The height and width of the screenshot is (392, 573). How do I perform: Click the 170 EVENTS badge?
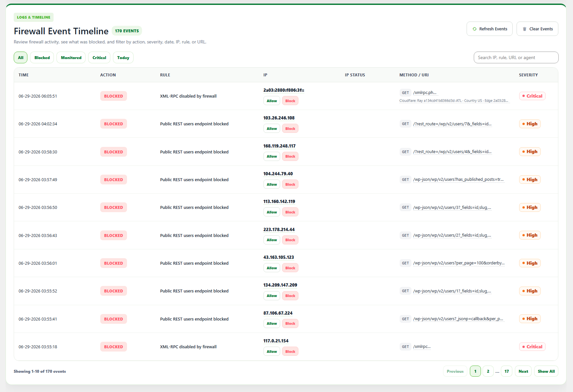click(x=127, y=31)
